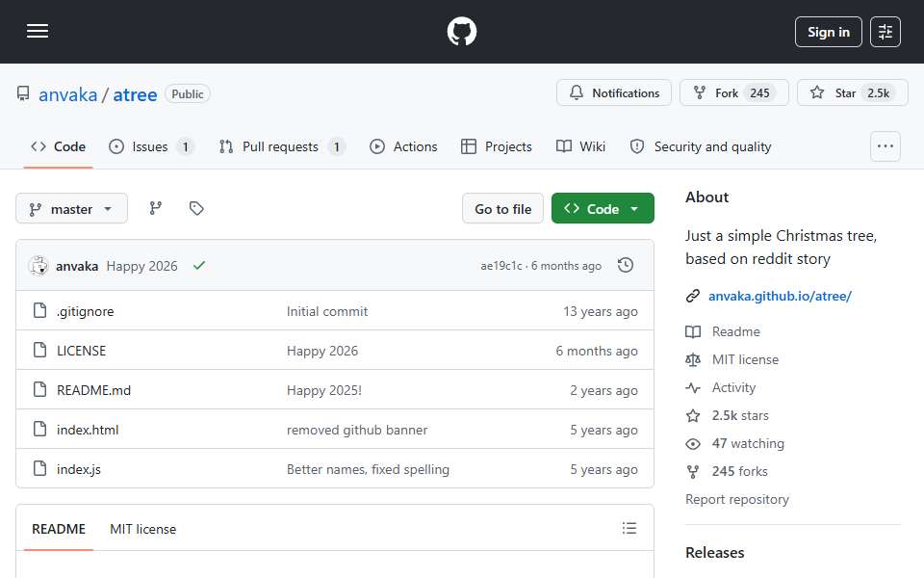The image size is (924, 578).
Task: View tags via the tag icon
Action: click(196, 208)
